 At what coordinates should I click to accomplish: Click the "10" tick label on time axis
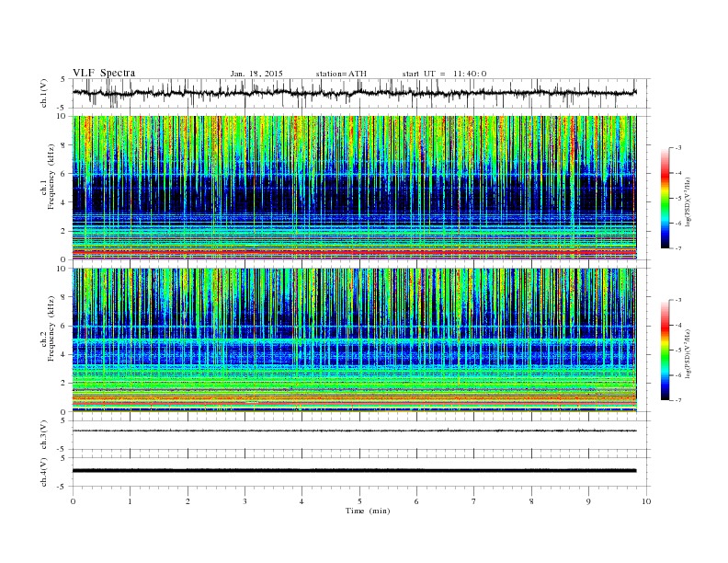pyautogui.click(x=646, y=501)
